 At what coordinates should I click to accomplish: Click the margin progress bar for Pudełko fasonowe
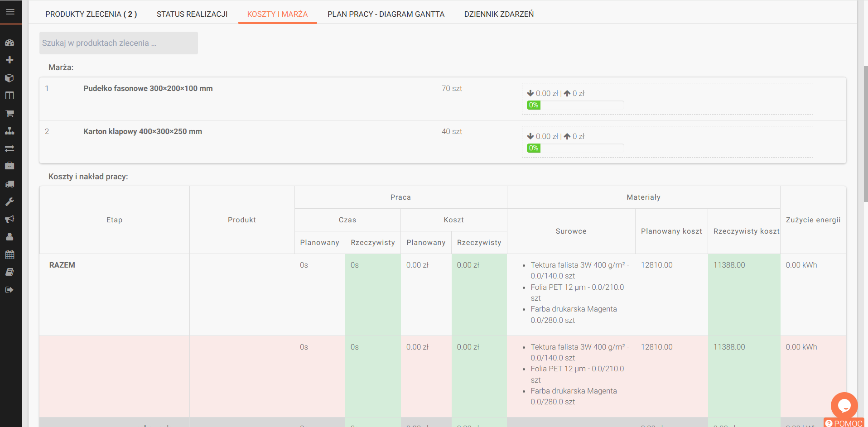pyautogui.click(x=575, y=105)
